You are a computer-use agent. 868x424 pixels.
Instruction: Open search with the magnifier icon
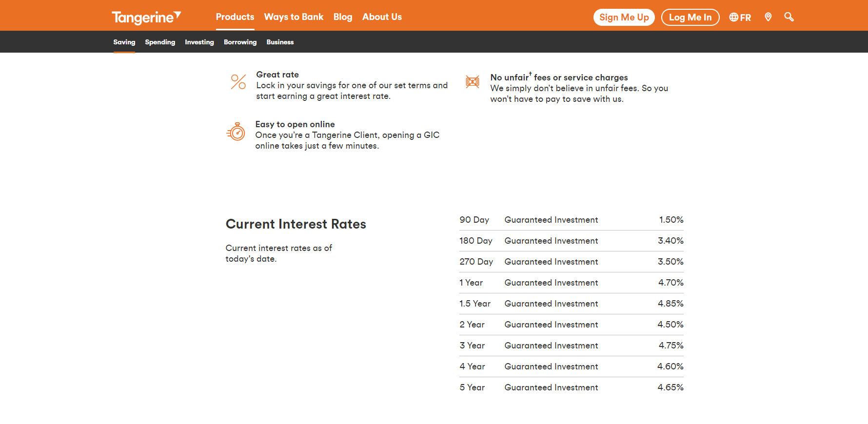(789, 17)
